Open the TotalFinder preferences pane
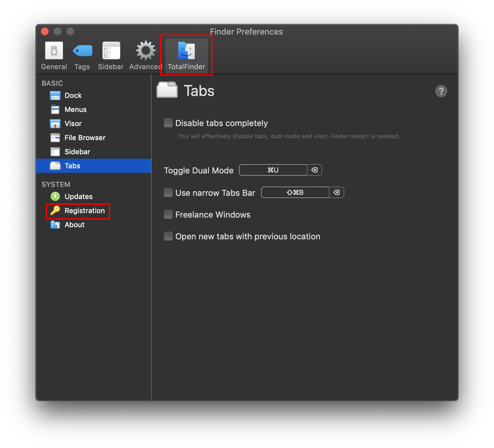The width and height of the screenshot is (494, 448). pyautogui.click(x=186, y=54)
